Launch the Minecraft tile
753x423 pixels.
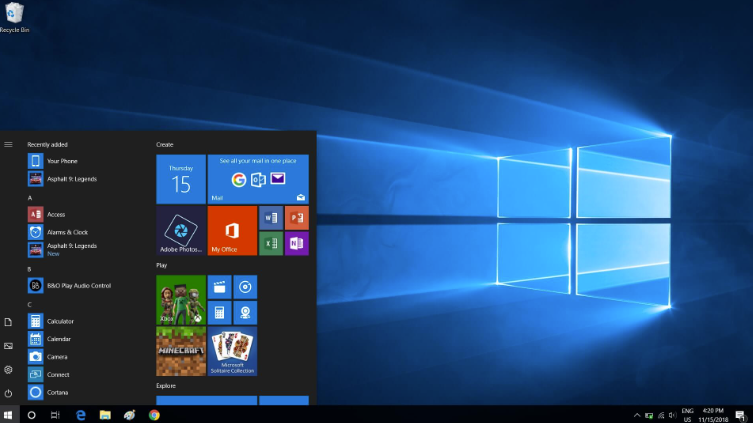click(x=181, y=351)
